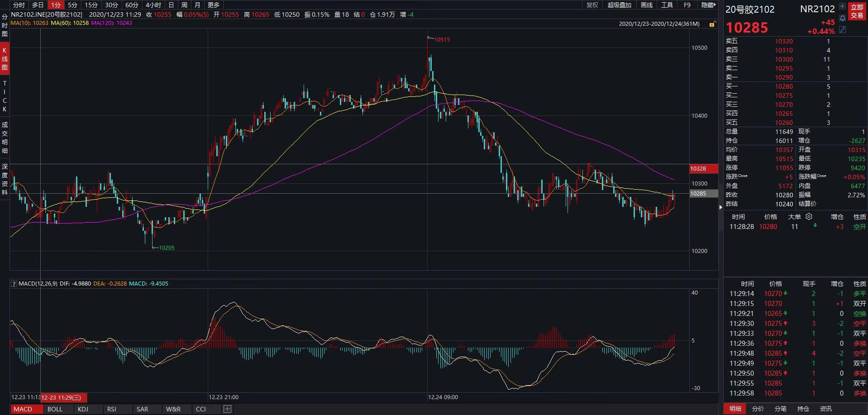The width and height of the screenshot is (868, 415).
Task: Click the date range 2020/12/23-2020/12/24(361M) label
Action: [659, 24]
